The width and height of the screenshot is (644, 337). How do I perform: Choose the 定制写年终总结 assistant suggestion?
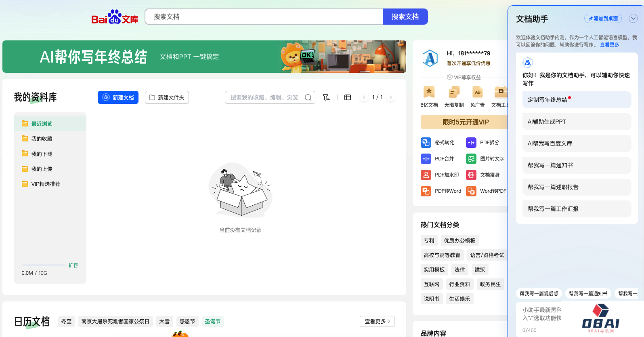(577, 100)
